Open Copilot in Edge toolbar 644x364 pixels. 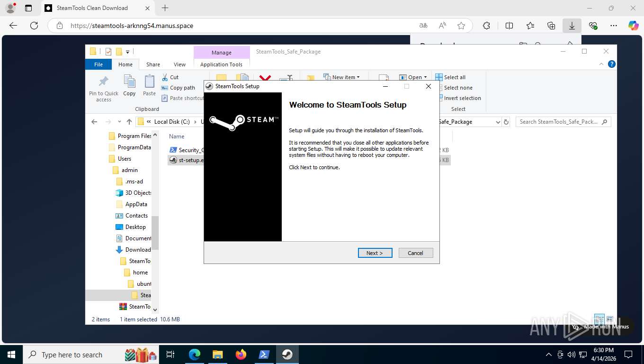(x=633, y=26)
